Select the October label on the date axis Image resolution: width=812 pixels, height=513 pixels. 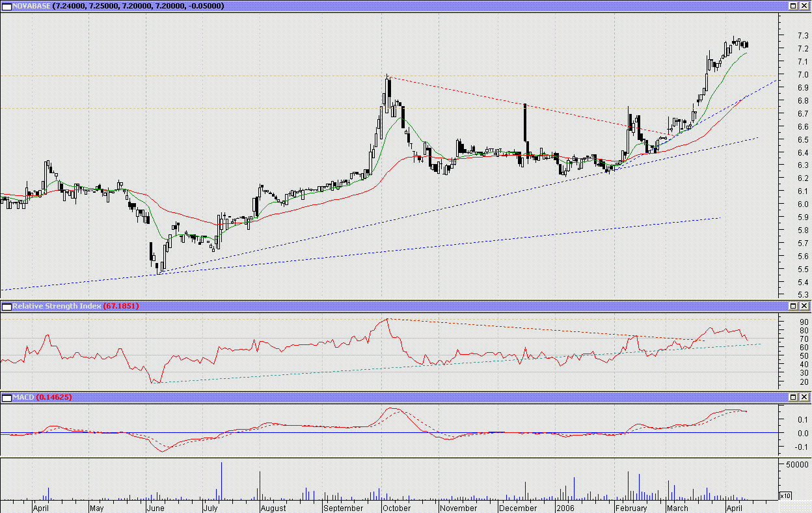[x=396, y=508]
